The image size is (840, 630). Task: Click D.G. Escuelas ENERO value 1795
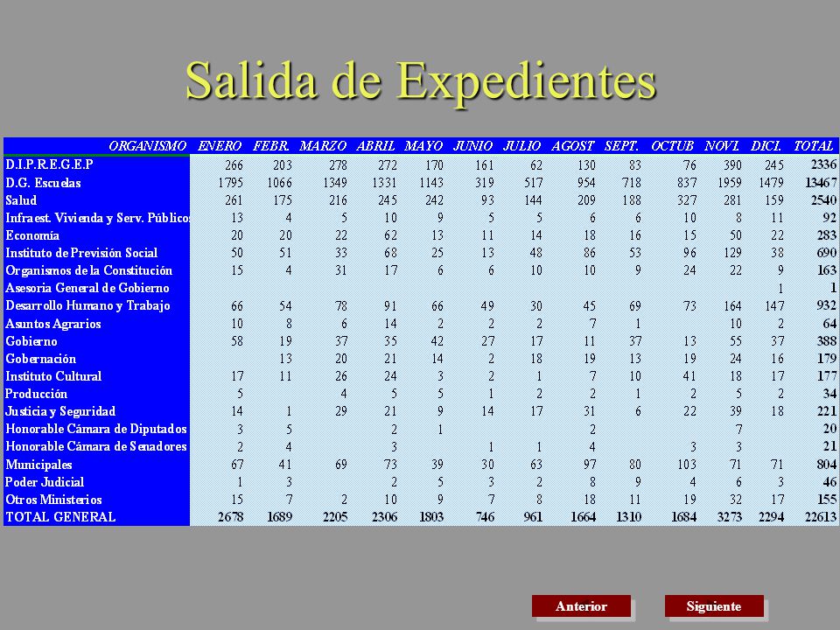point(230,183)
